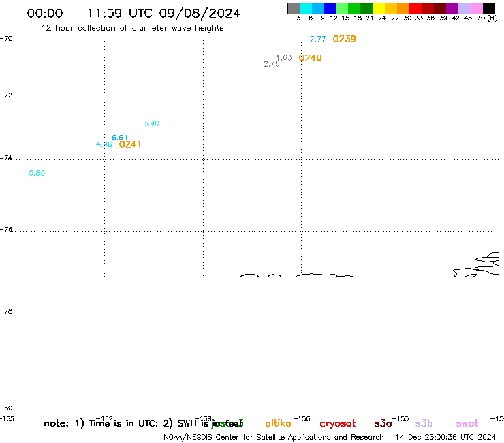This screenshot has height=443, width=504.
Task: Select the blue wave height 6.64
Action: [120, 138]
